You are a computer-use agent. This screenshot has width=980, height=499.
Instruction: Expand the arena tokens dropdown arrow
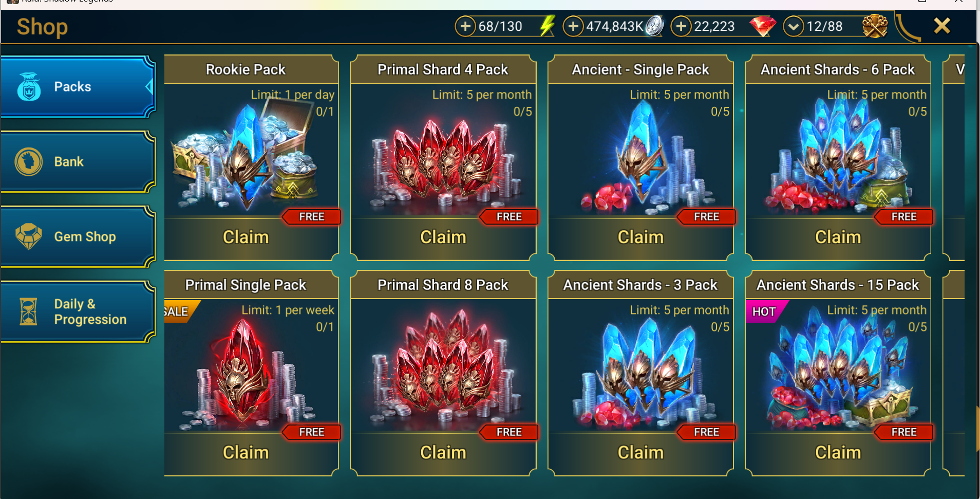coord(794,26)
